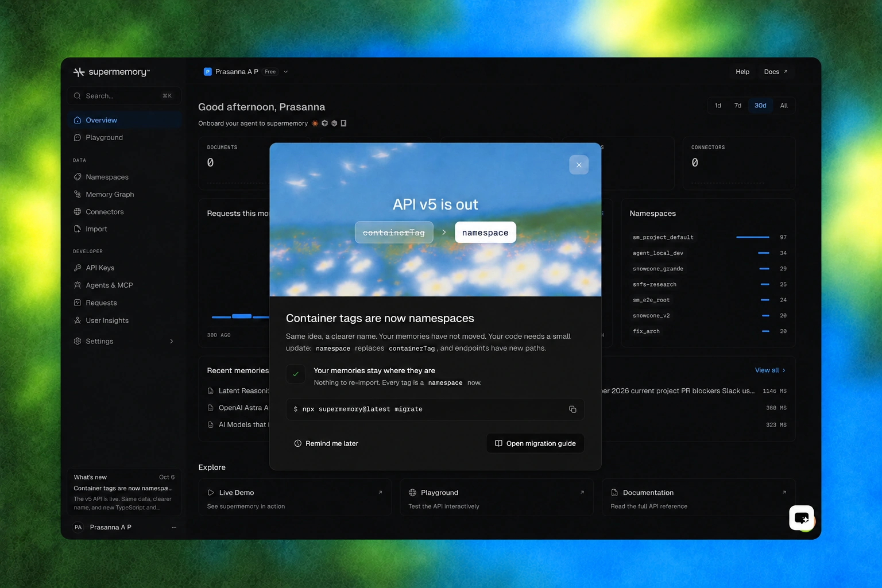The image size is (882, 588).
Task: Click the Playground chat icon in sidebar
Action: (78, 137)
